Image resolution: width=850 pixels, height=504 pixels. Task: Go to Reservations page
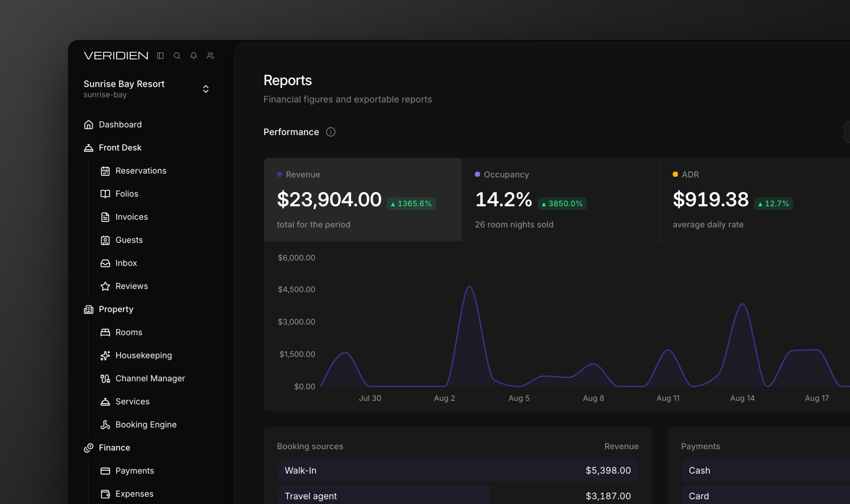141,171
